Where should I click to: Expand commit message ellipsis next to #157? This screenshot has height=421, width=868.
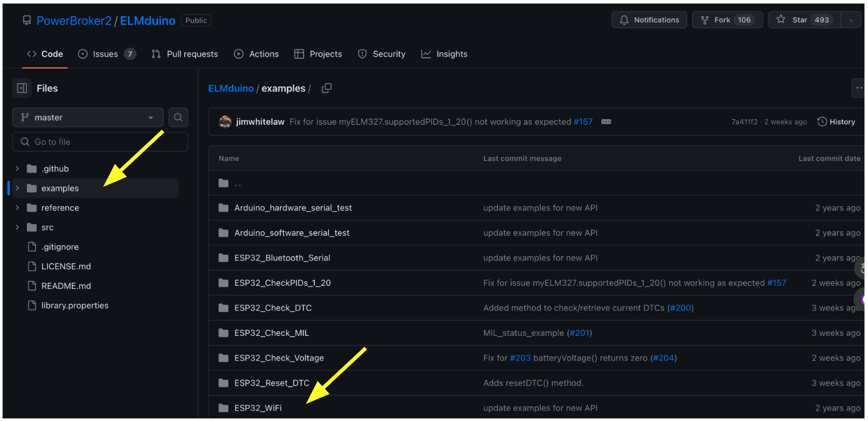(x=606, y=122)
